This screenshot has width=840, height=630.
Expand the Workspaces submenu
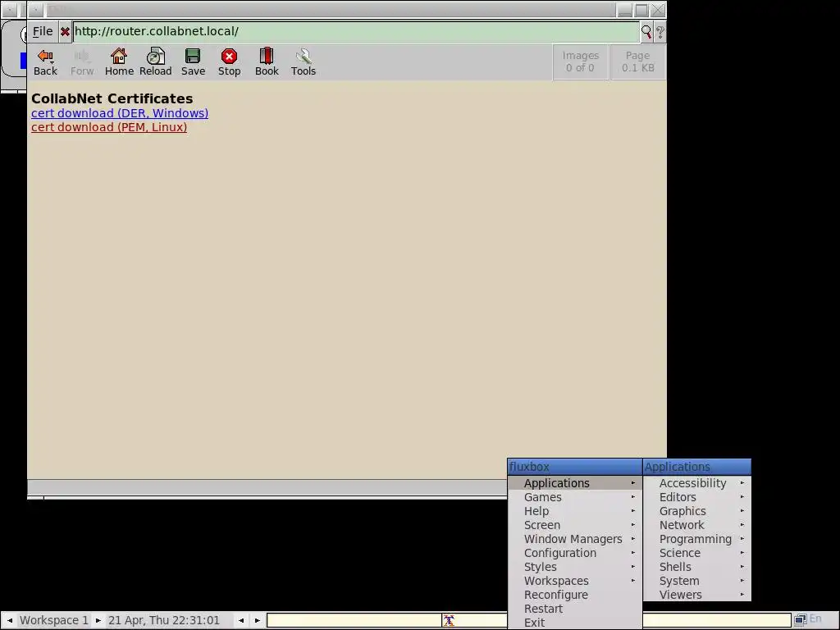575,581
